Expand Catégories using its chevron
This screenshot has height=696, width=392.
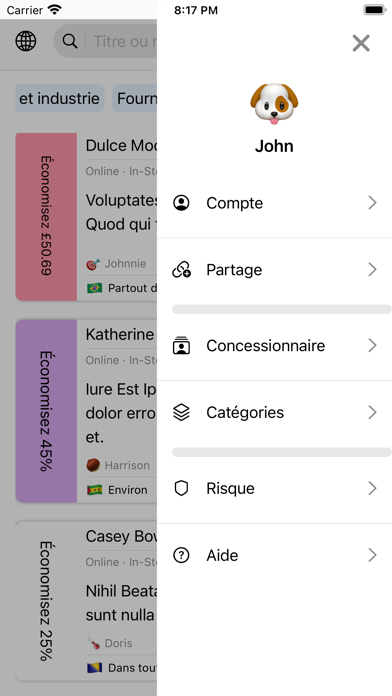(372, 412)
